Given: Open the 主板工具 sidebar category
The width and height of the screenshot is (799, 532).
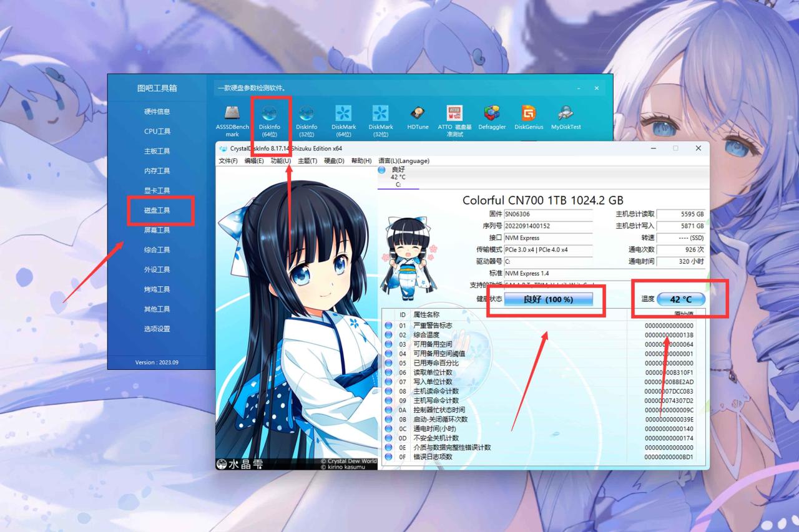Looking at the screenshot, I should [157, 151].
